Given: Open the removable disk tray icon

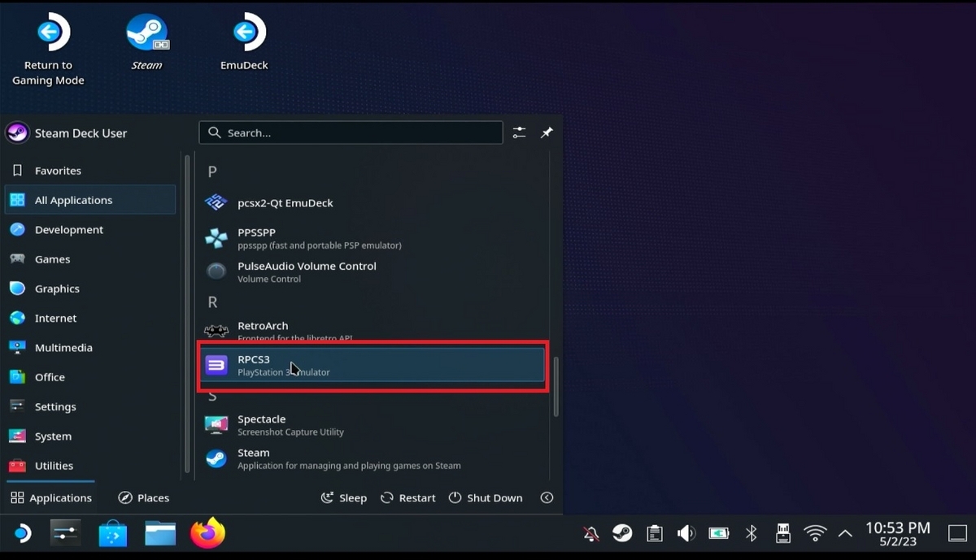Looking at the screenshot, I should (782, 534).
